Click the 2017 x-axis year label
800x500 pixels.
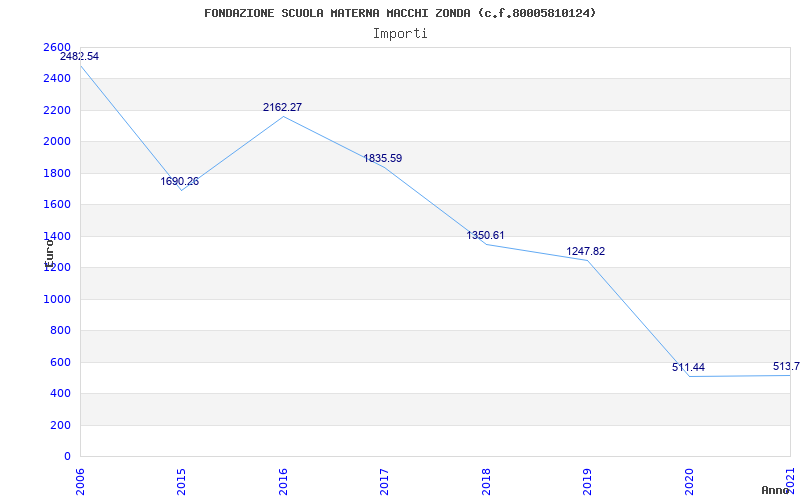tap(385, 481)
